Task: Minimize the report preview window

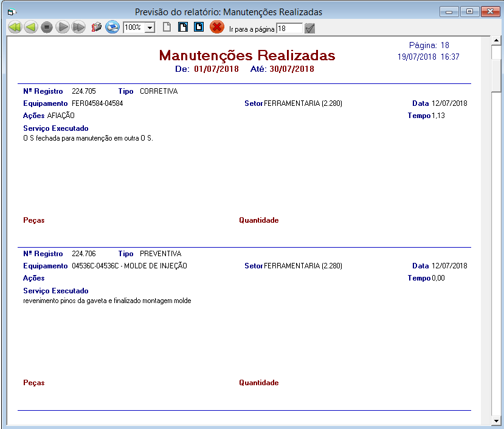Action: pos(449,12)
